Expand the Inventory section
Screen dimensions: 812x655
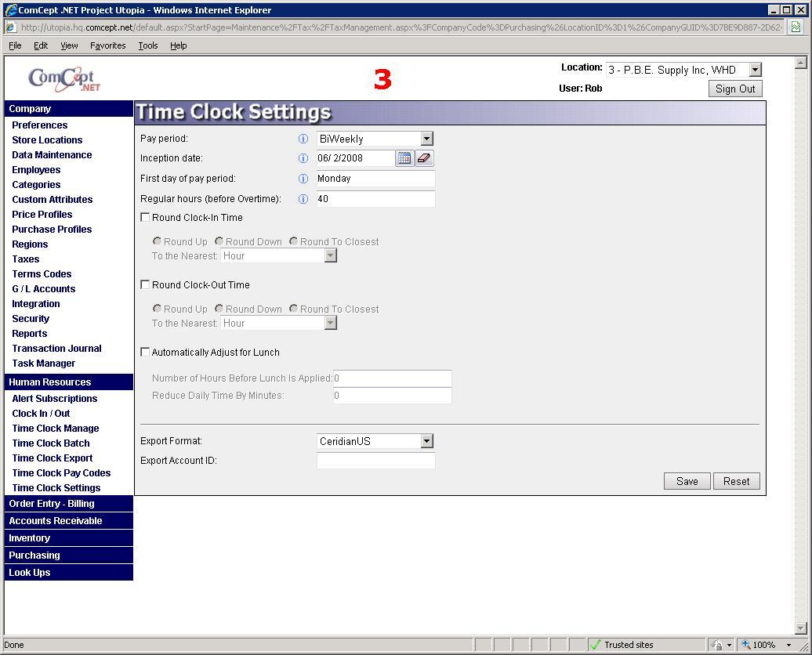point(69,538)
